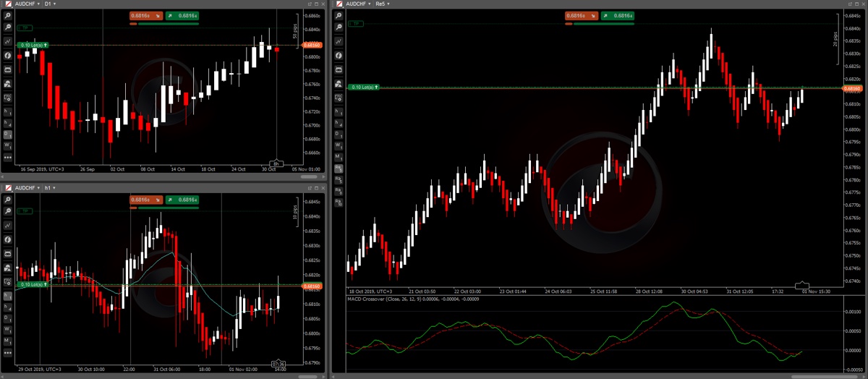Open chart settings icon in h1 chart
The height and width of the screenshot is (379, 868).
tap(7, 281)
